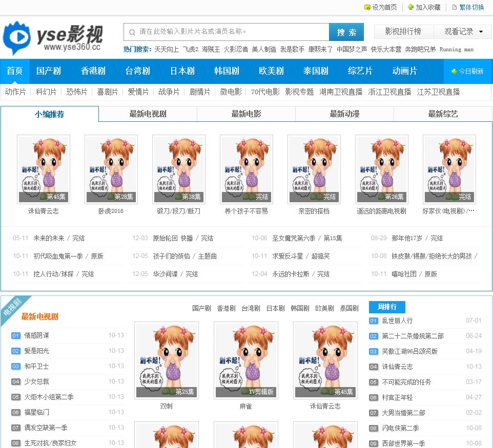Click the 搜索 search button
The width and height of the screenshot is (493, 448).
(x=346, y=32)
